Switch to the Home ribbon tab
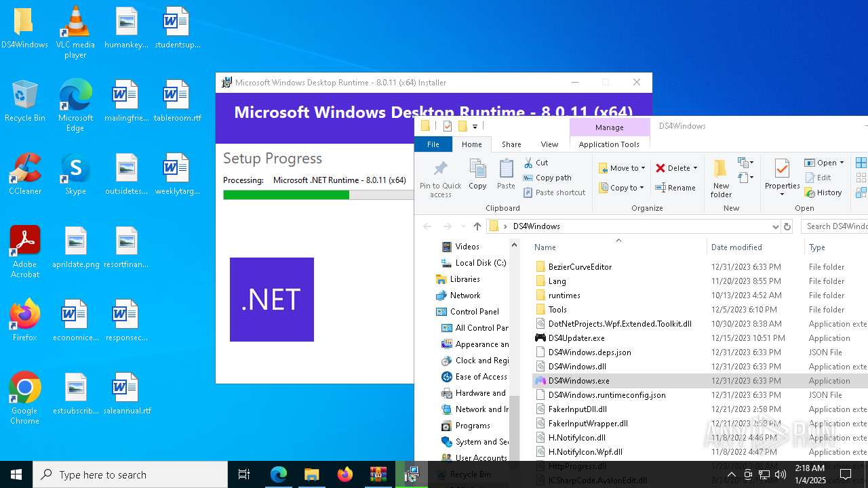This screenshot has height=488, width=868. click(471, 144)
